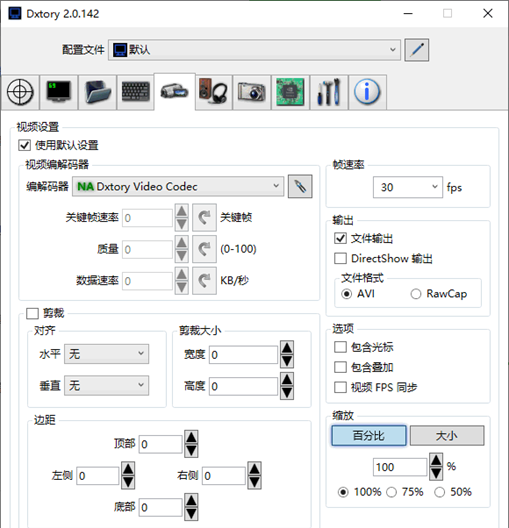
Task: Click the Dxtory app icon in title bar
Action: pos(15,14)
